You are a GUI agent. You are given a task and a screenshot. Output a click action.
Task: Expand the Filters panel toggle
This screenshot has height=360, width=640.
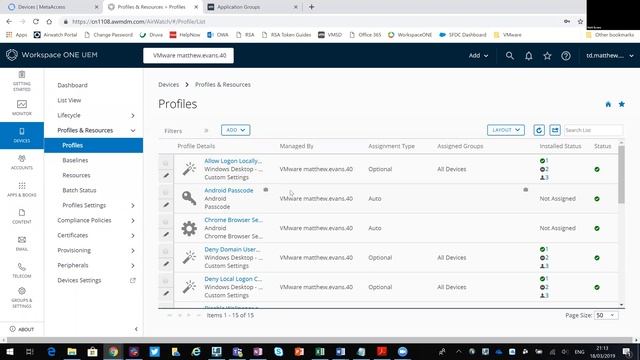[206, 131]
